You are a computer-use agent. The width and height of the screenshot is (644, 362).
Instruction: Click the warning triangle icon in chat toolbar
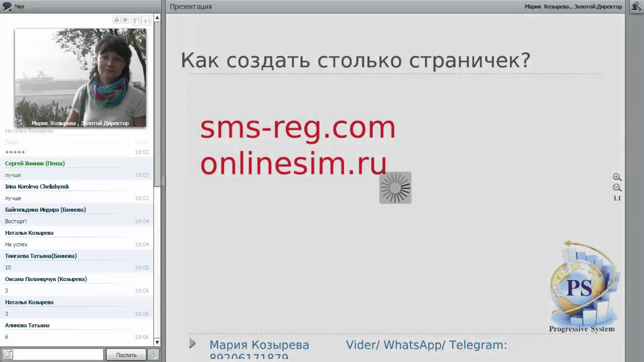pos(117,20)
